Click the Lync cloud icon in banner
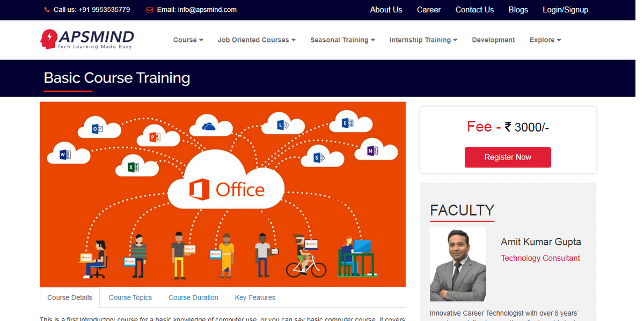This screenshot has width=644, height=321. point(282,125)
